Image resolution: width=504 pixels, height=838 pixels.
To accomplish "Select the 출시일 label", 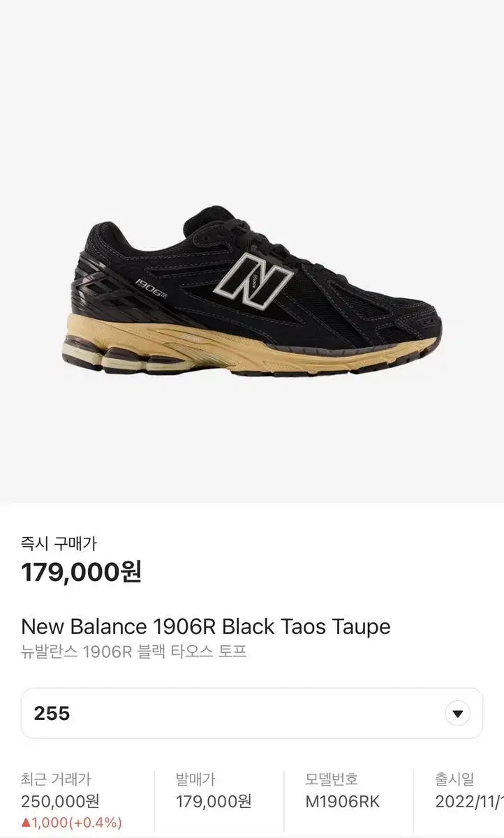I will (454, 779).
